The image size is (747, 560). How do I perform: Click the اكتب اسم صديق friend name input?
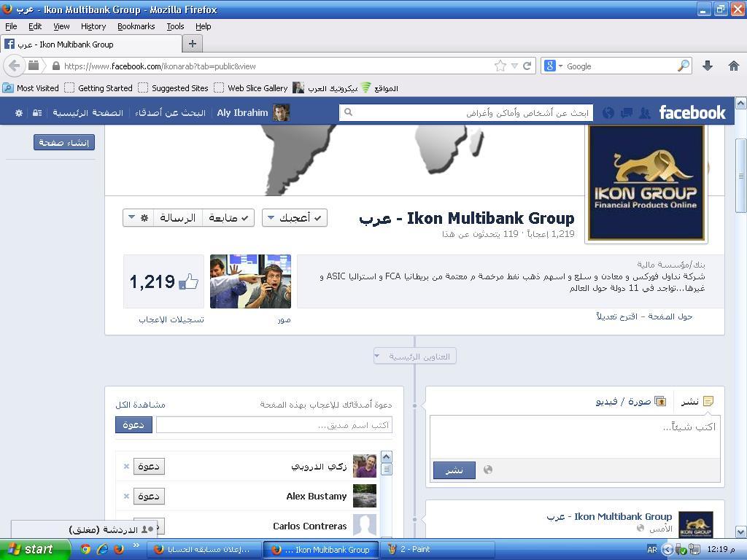pyautogui.click(x=274, y=425)
